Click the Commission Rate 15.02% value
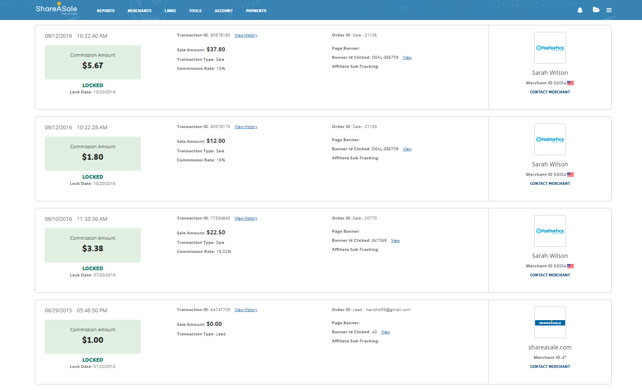The image size is (642, 390). [223, 252]
